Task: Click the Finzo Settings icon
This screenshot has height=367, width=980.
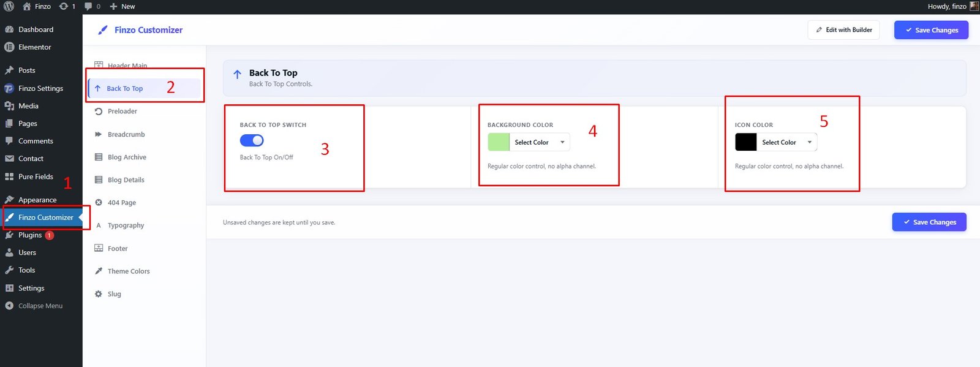Action: pyautogui.click(x=9, y=88)
